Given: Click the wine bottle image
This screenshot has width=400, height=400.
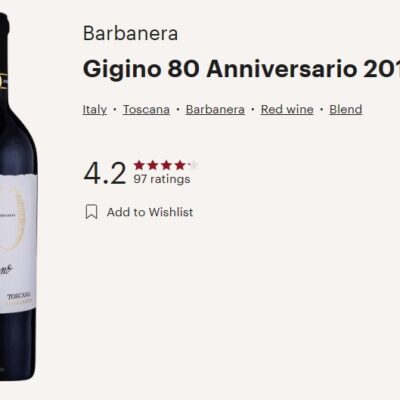Looking at the screenshot, I should click(x=17, y=197).
